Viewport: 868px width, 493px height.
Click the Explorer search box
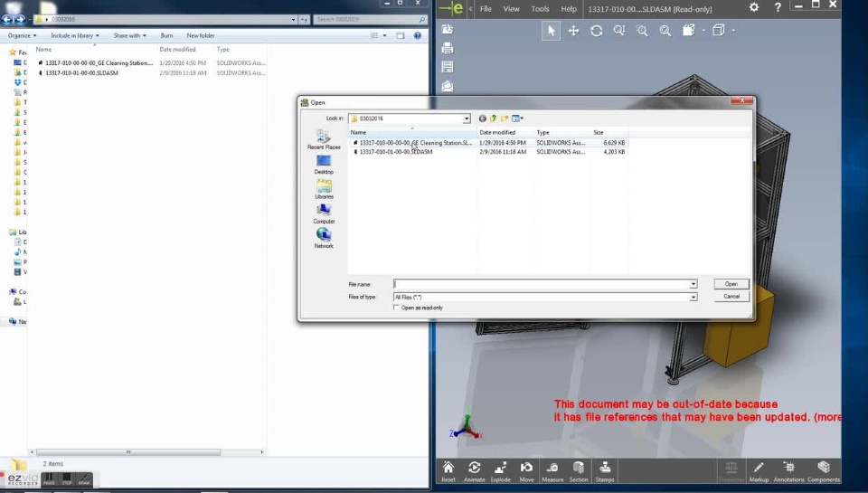[x=370, y=19]
